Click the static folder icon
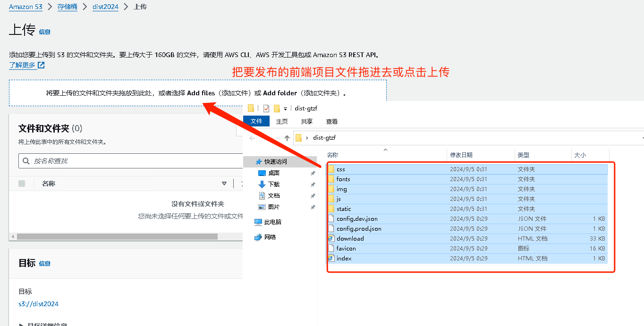This screenshot has width=644, height=326. point(331,209)
